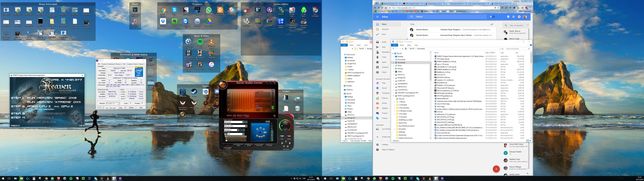This screenshot has height=181, width=644.
Task: Click the notifications bell in Inbox
Action: pos(519,17)
